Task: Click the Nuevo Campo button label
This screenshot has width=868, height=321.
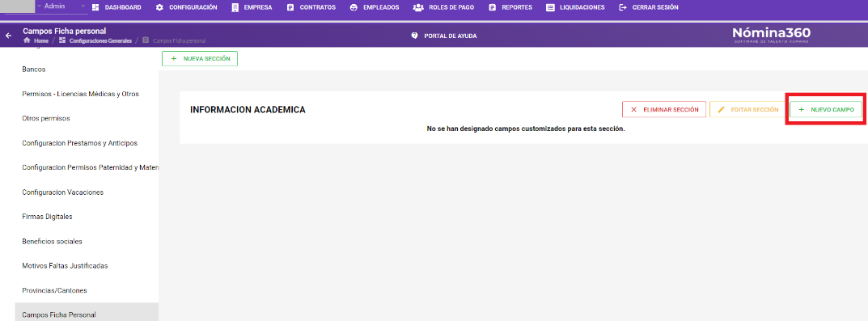Action: (x=832, y=110)
